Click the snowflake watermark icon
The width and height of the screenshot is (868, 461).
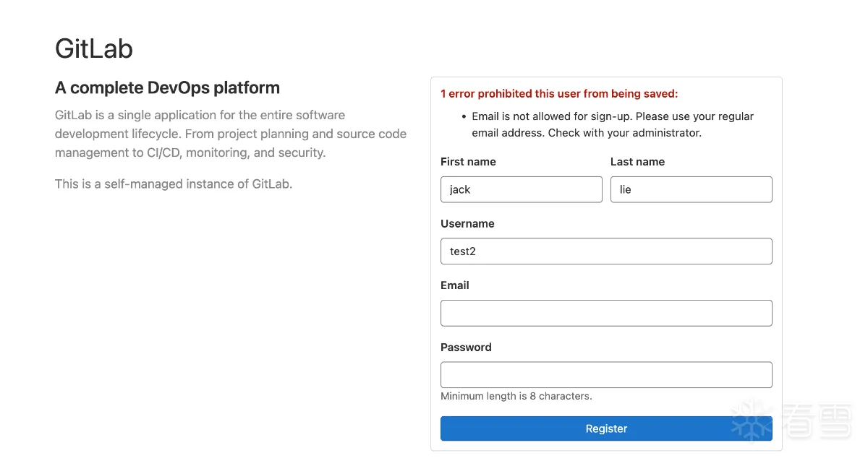point(752,420)
